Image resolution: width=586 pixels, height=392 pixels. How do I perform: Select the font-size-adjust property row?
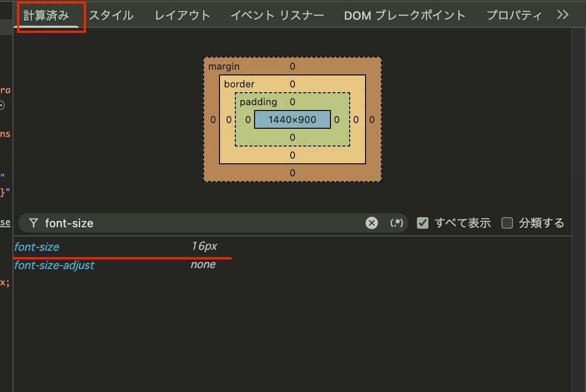(x=292, y=265)
